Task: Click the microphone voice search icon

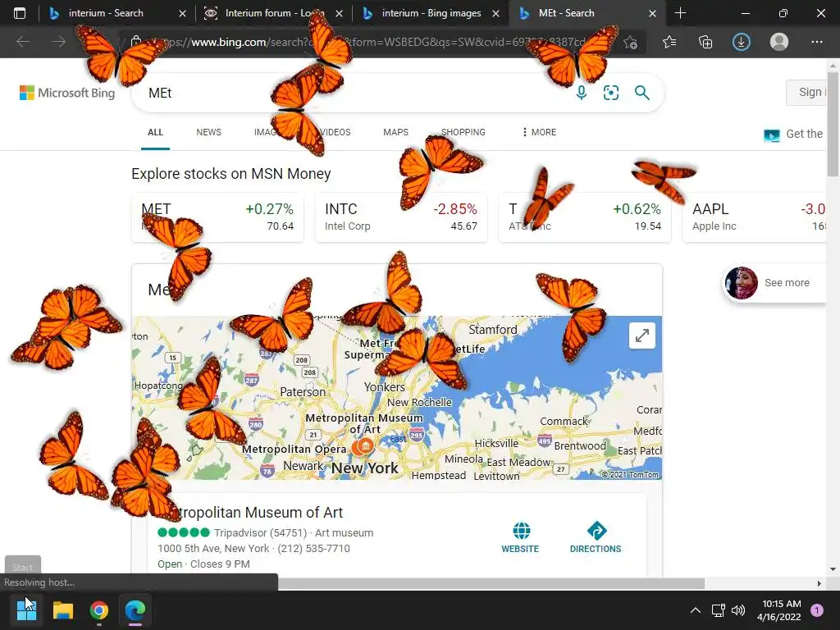Action: (x=582, y=93)
